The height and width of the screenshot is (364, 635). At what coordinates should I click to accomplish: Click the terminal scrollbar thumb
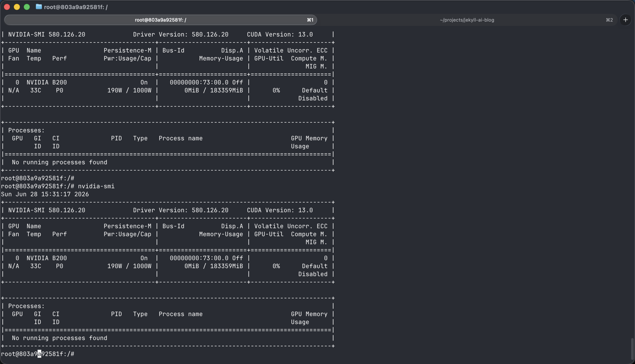pos(632,348)
